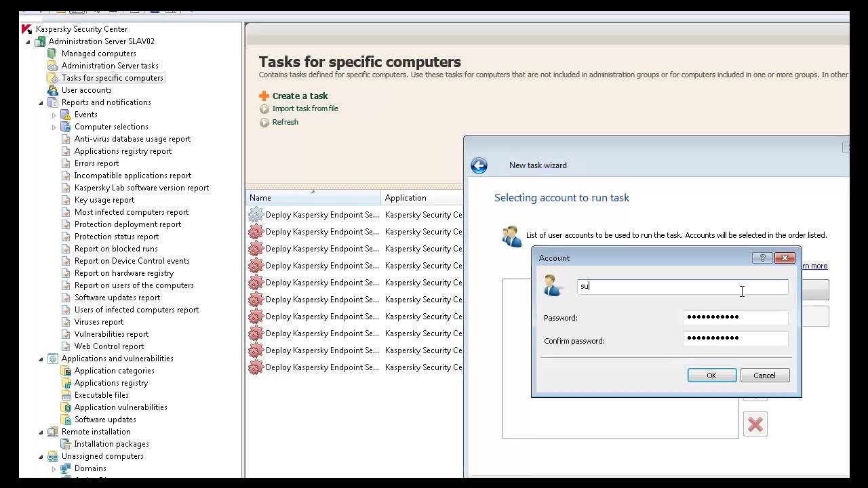This screenshot has height=488, width=868.
Task: Expand the Computer selections node
Action: 54,127
